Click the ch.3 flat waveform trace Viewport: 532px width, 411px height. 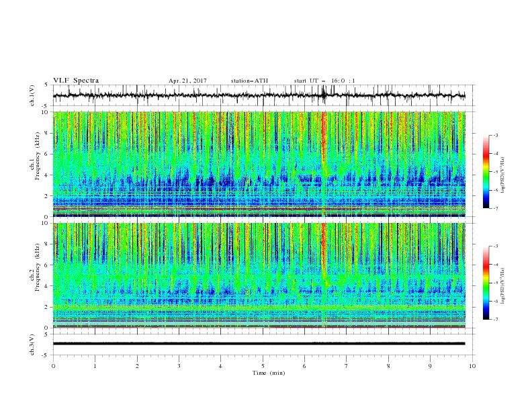(x=259, y=344)
